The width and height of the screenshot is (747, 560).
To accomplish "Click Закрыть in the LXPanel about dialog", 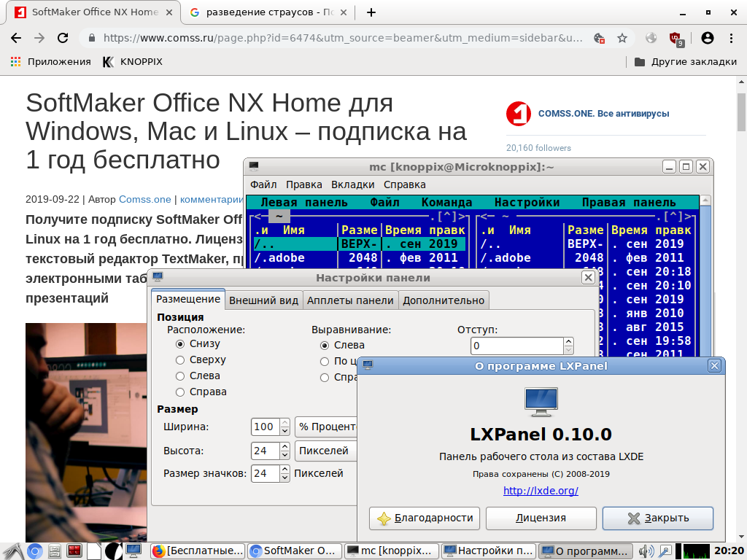I will (658, 518).
